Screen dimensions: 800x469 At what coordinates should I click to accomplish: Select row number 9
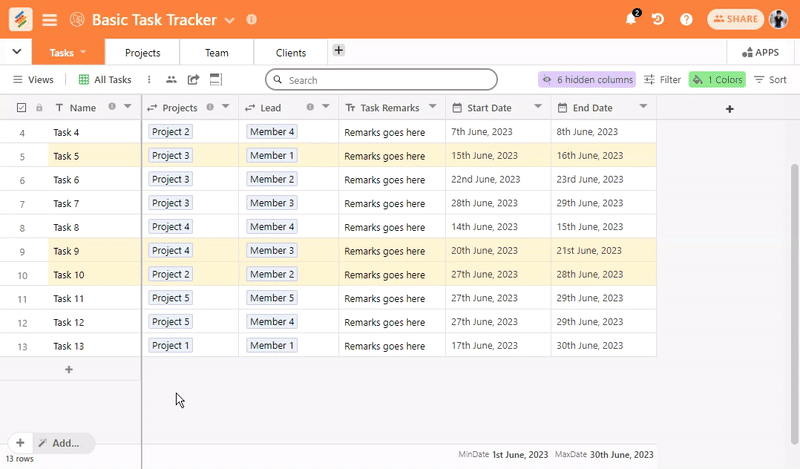(x=22, y=252)
